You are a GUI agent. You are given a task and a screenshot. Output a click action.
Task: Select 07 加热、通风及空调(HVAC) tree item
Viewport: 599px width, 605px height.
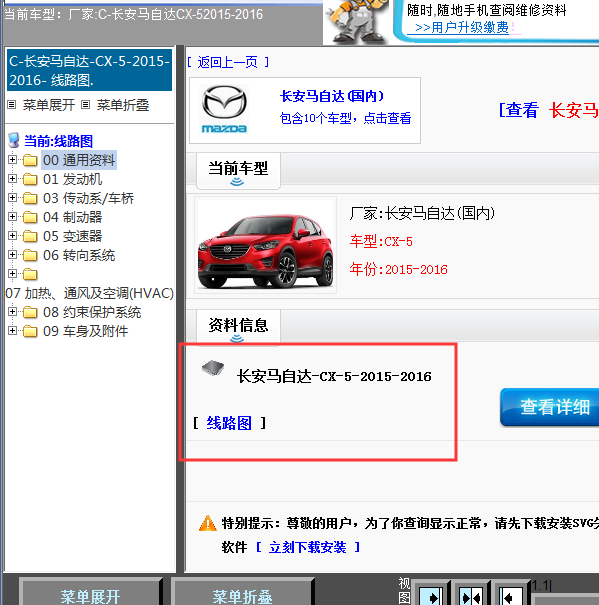pyautogui.click(x=90, y=293)
